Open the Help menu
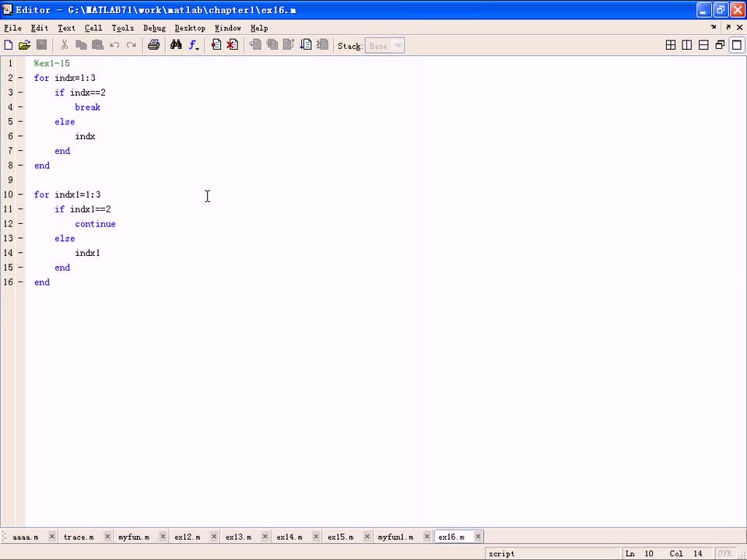Viewport: 747px width, 560px height. pyautogui.click(x=259, y=28)
